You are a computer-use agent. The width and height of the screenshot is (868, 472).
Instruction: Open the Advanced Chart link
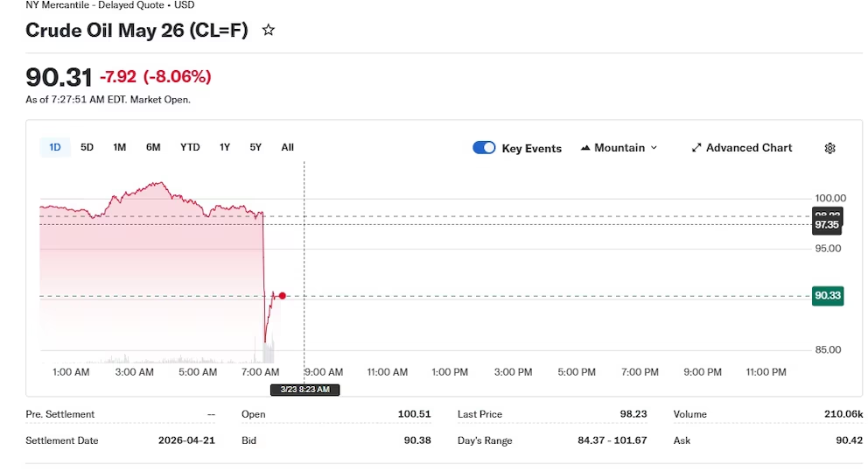pyautogui.click(x=748, y=148)
